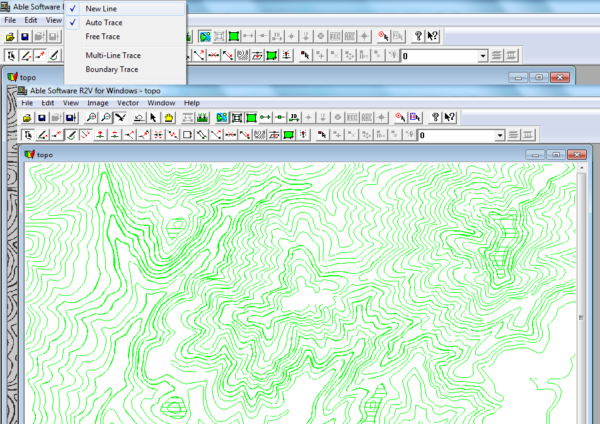Open the Window menu
Viewport: 600px width, 424px height.
(x=161, y=103)
